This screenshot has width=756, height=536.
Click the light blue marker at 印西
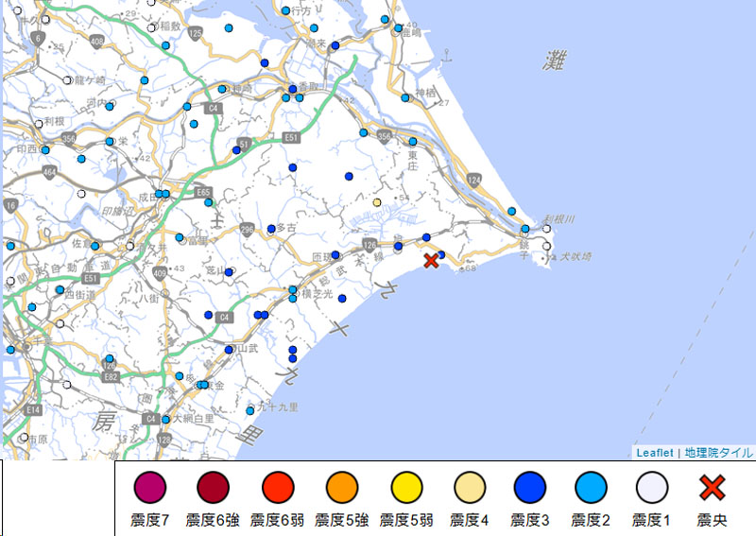(45, 150)
